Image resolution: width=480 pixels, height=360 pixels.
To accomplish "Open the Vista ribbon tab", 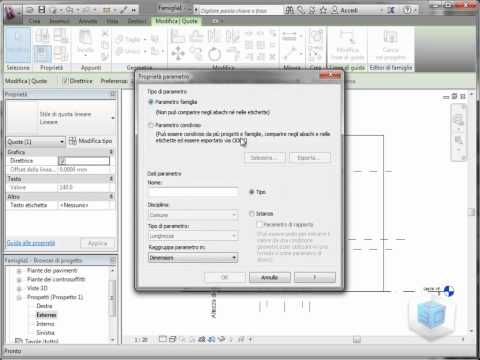I will tap(112, 21).
